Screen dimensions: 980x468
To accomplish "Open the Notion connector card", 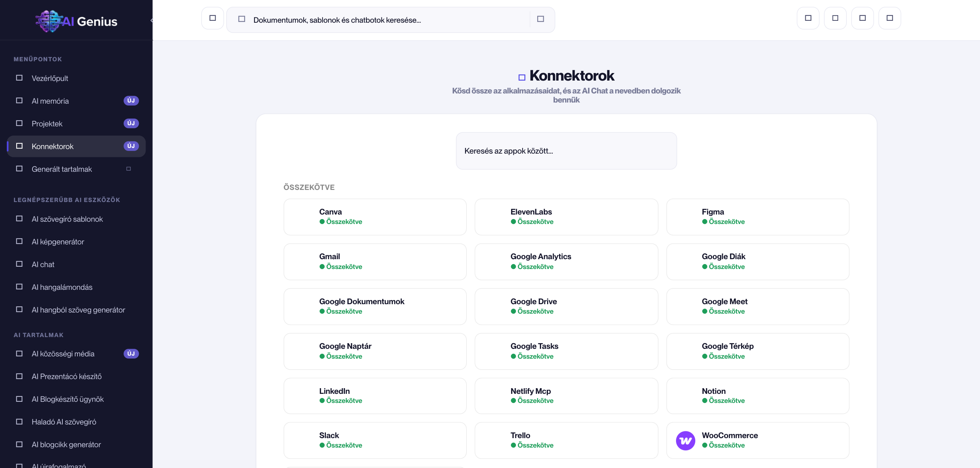I will pyautogui.click(x=757, y=396).
